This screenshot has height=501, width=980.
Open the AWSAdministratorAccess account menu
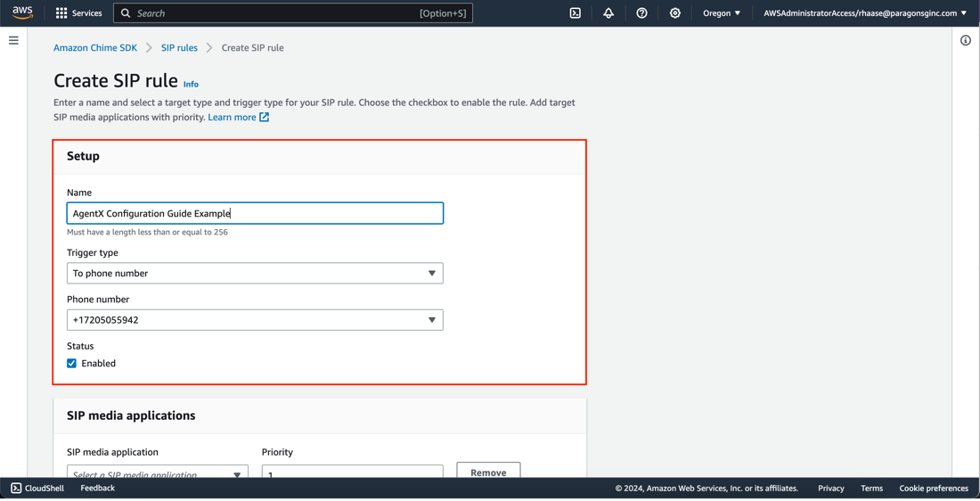click(x=865, y=13)
